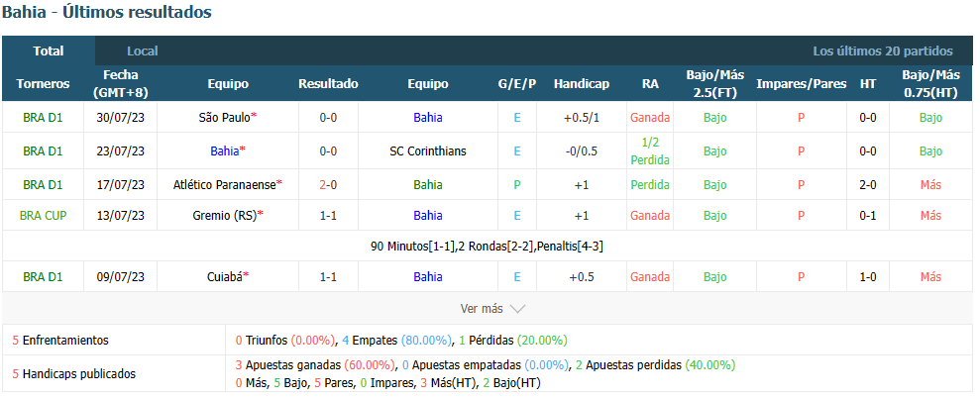This screenshot has height=399, width=980.
Task: Open SC Corinthians team link
Action: coord(427,151)
